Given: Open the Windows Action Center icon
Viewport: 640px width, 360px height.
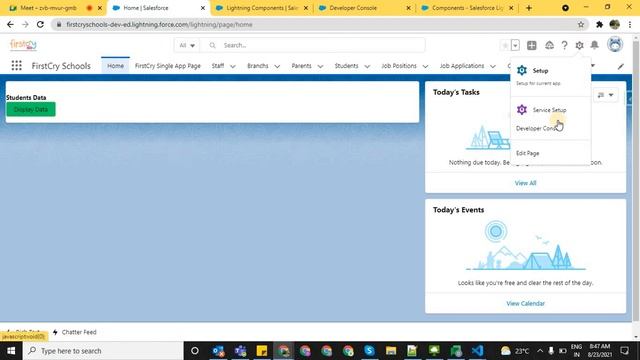Looking at the screenshot, I should pyautogui.click(x=624, y=351).
